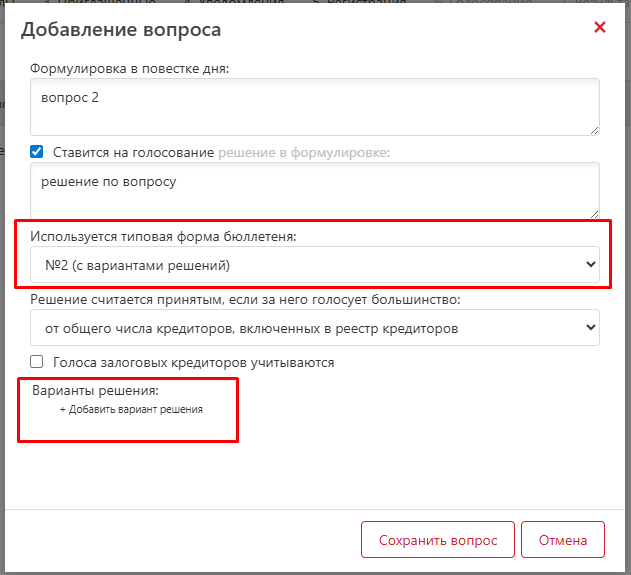Open the №2 (с вариантами решений) dropdown

(x=315, y=265)
